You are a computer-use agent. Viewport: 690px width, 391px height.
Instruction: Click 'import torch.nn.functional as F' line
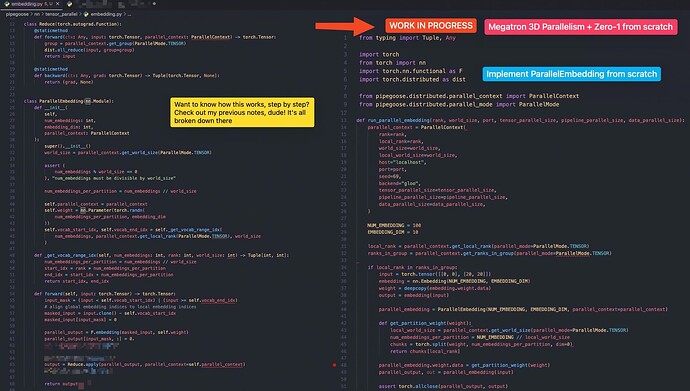[x=411, y=71]
